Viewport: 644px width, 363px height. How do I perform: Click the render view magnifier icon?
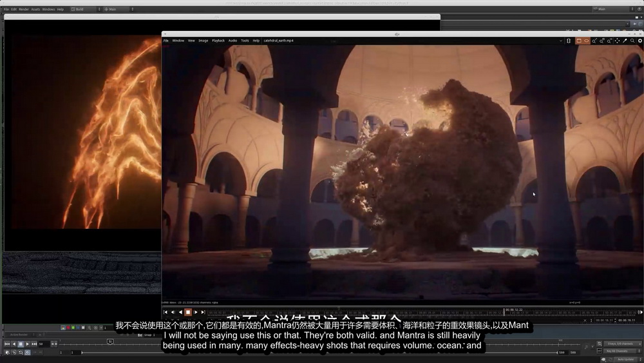[x=90, y=328]
